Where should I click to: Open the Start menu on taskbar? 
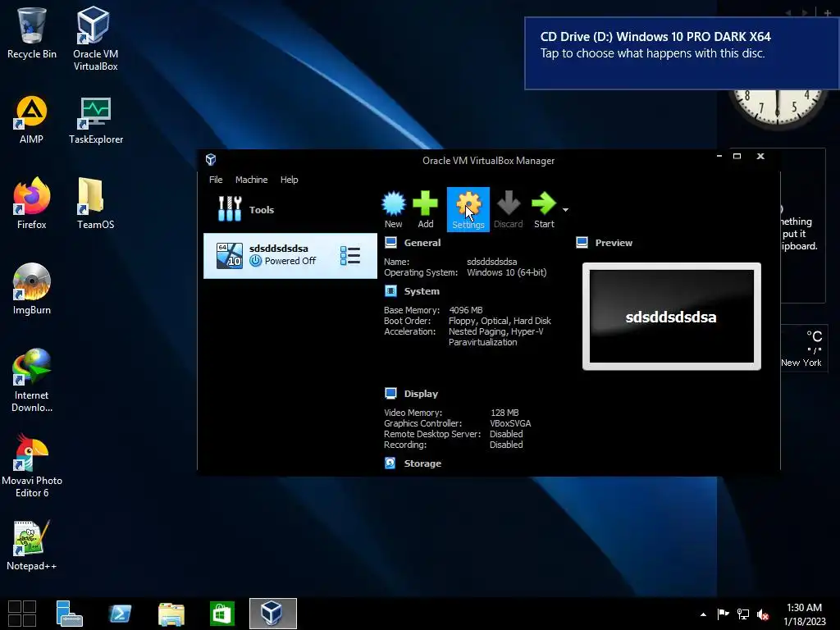[x=22, y=614]
